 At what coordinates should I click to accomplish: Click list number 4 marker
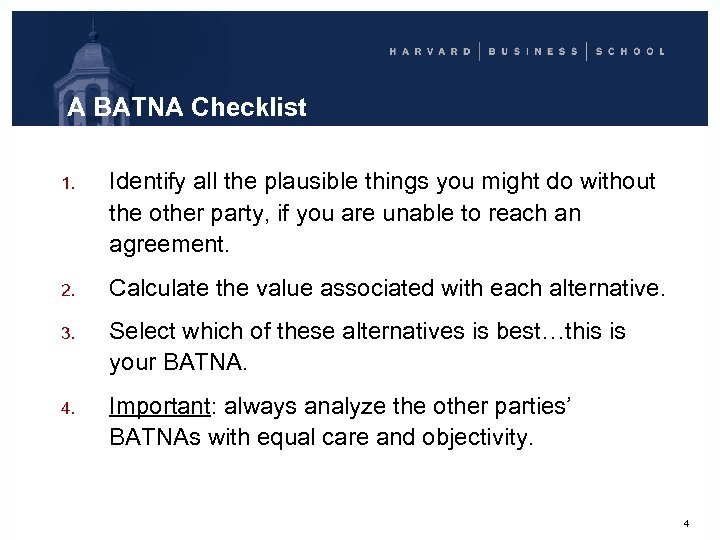click(68, 410)
